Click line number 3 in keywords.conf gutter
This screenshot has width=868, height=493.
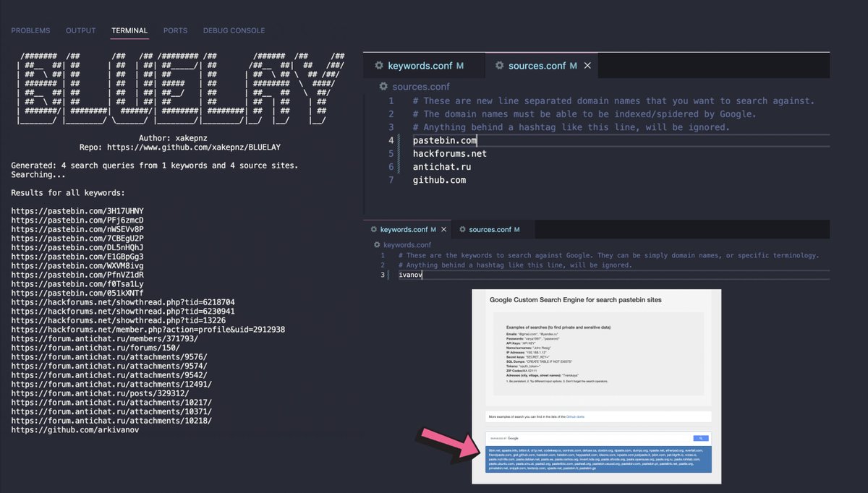[383, 275]
